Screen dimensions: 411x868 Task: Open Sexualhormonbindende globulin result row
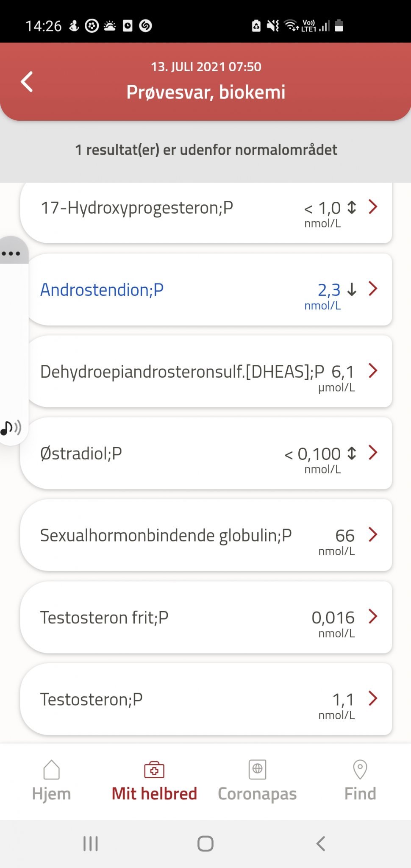tap(206, 535)
